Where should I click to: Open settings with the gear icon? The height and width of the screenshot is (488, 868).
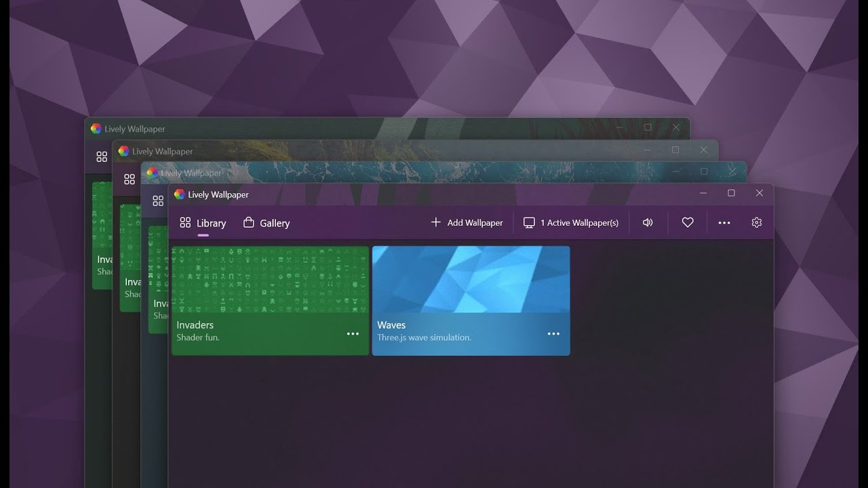click(757, 222)
